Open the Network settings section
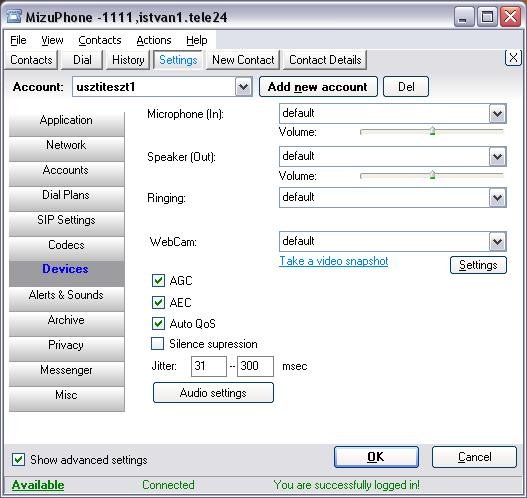This screenshot has height=498, width=527. [x=67, y=149]
